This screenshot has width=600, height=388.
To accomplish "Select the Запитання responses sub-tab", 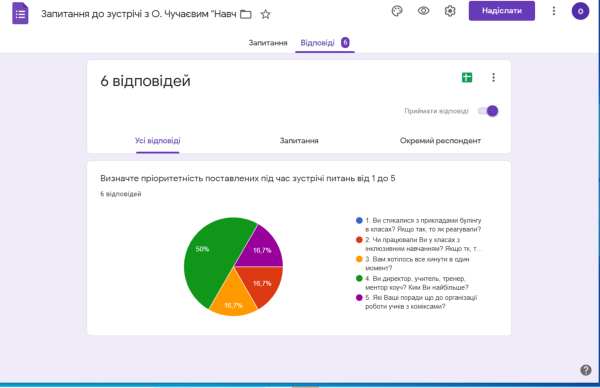I will (x=299, y=141).
